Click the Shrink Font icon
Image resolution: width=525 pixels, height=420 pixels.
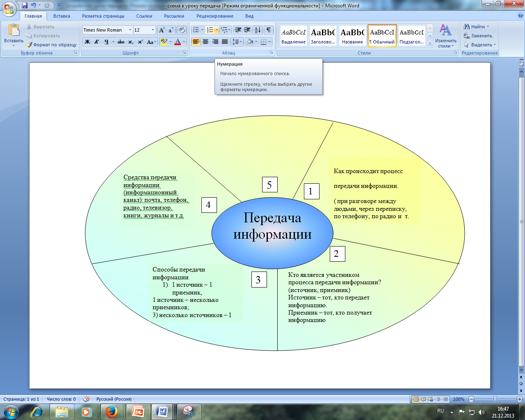point(171,30)
